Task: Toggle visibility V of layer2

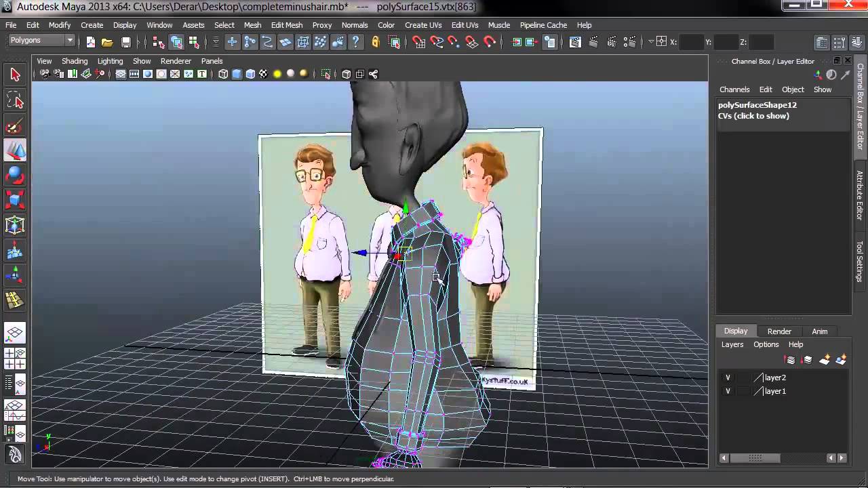Action: click(728, 378)
